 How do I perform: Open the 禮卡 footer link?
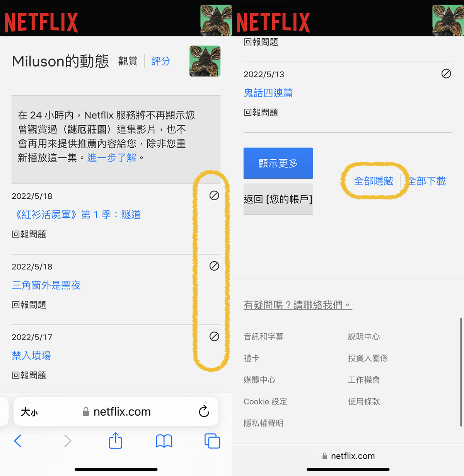point(251,358)
